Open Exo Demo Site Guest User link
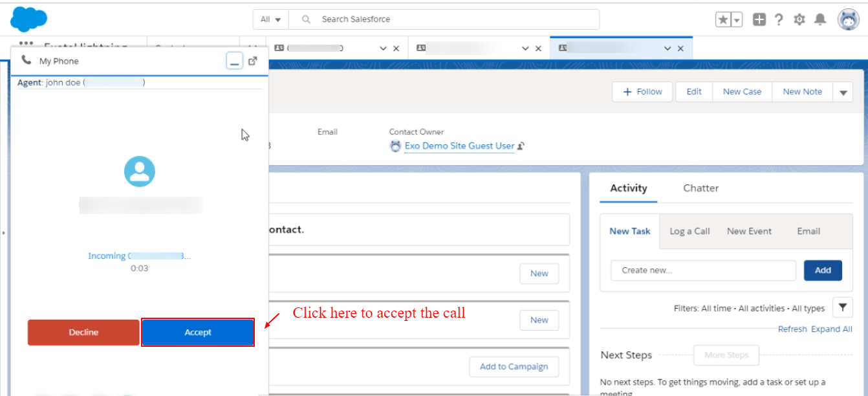Screen dimensions: 868x396 coord(459,146)
